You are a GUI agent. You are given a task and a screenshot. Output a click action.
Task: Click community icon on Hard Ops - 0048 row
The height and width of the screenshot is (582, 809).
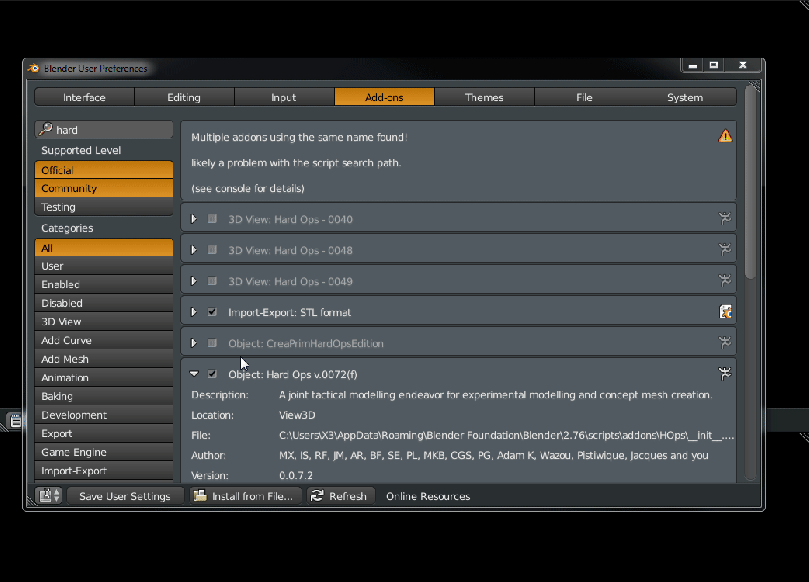[725, 250]
